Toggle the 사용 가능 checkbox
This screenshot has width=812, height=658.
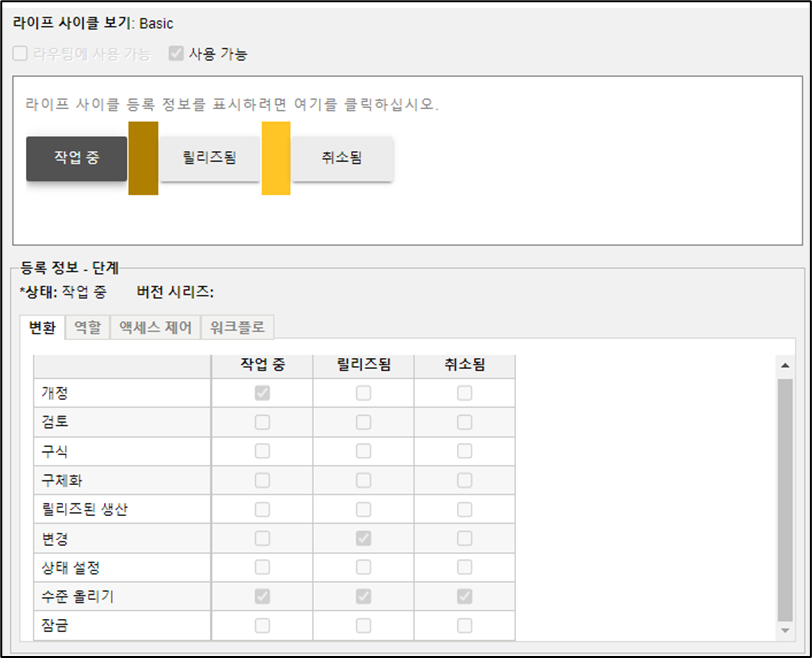point(176,53)
